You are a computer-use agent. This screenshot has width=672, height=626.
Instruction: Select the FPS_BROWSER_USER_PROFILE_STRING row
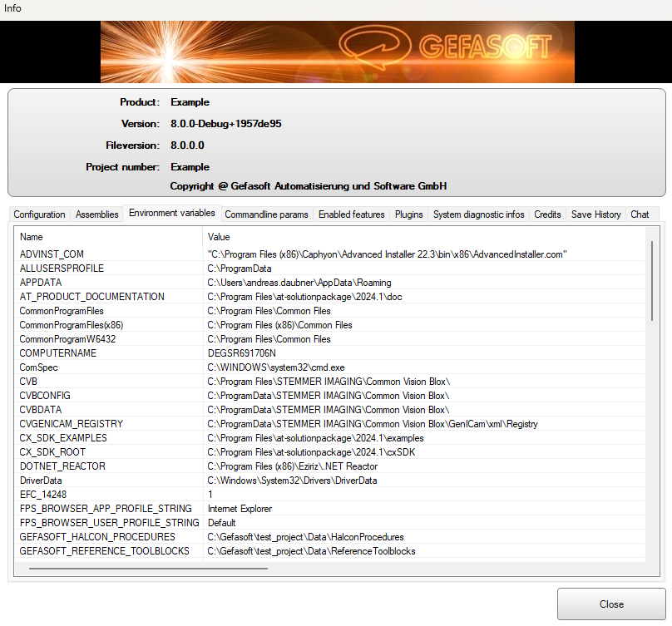point(329,523)
